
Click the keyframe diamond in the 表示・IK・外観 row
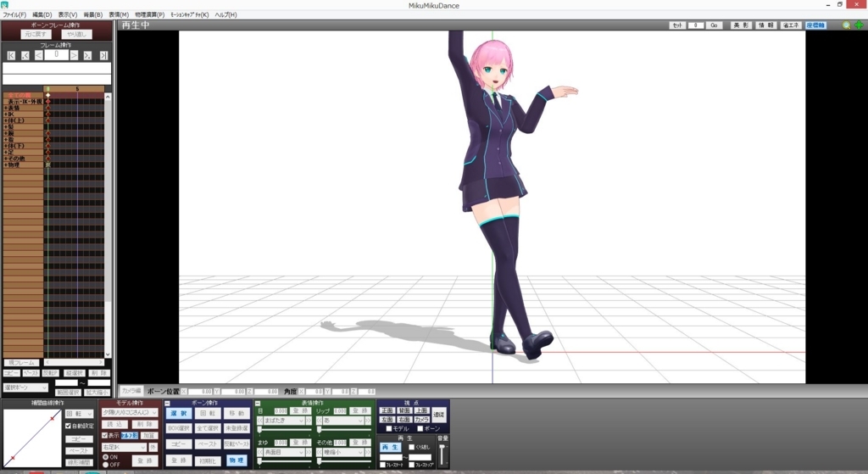[x=48, y=102]
